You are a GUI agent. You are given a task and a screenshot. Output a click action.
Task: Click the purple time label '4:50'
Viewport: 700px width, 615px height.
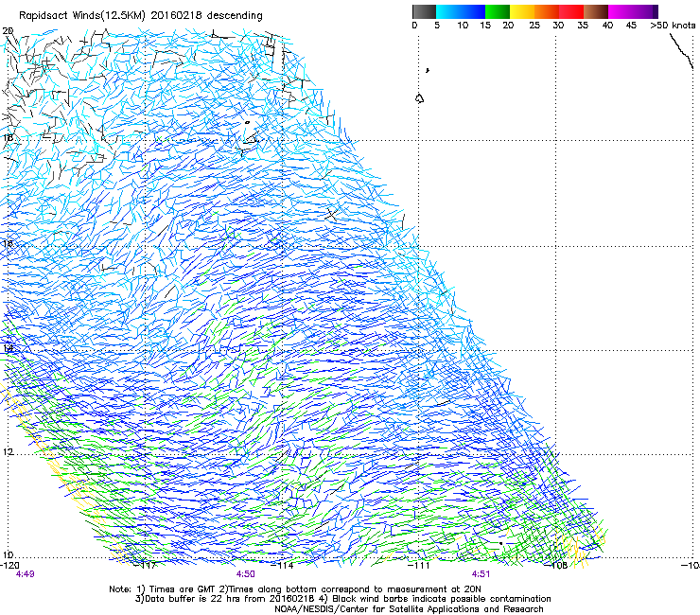click(x=246, y=574)
